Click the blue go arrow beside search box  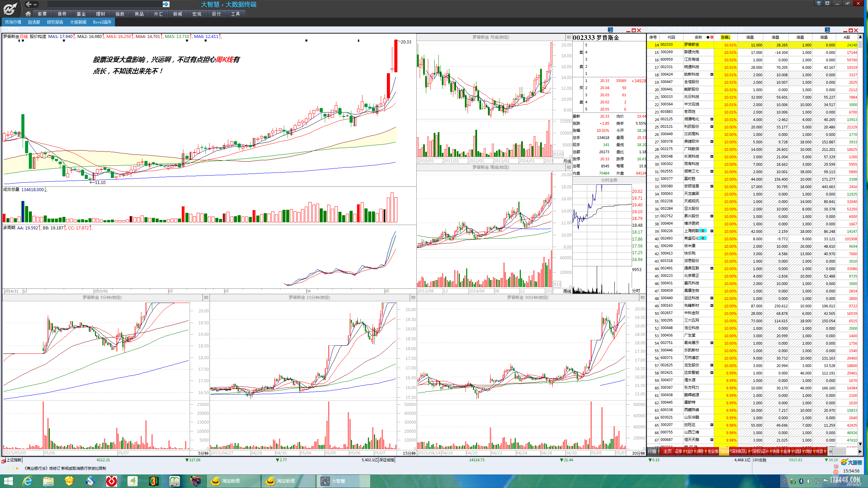(x=166, y=4)
